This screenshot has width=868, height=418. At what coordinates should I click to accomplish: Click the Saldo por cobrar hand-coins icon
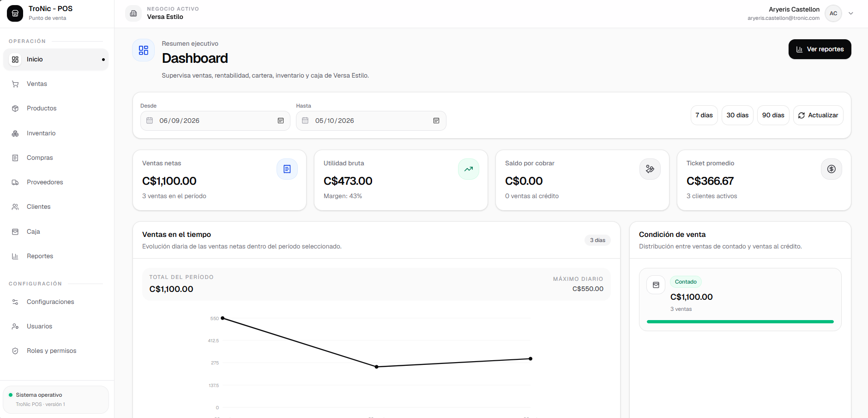coord(650,169)
